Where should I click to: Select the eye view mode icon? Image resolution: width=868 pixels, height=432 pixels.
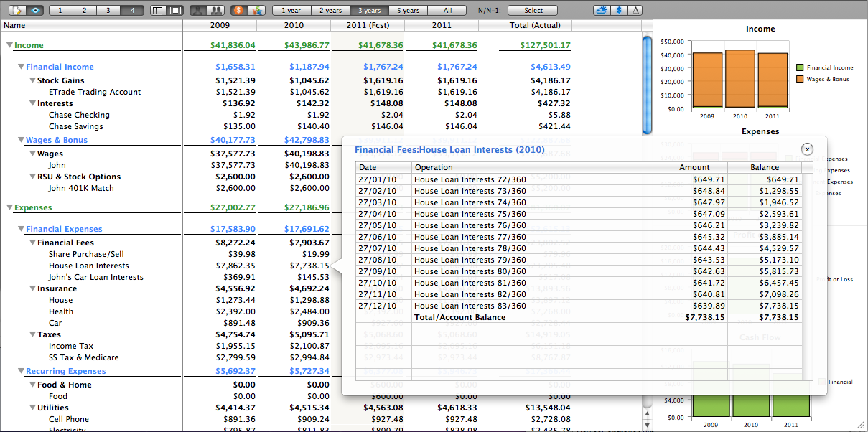[x=36, y=11]
